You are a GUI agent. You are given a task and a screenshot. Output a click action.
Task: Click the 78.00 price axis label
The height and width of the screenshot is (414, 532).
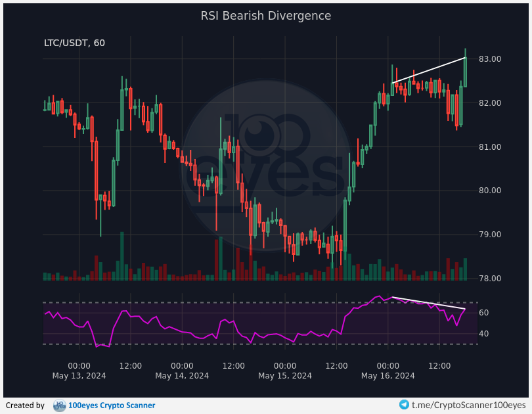coord(490,279)
